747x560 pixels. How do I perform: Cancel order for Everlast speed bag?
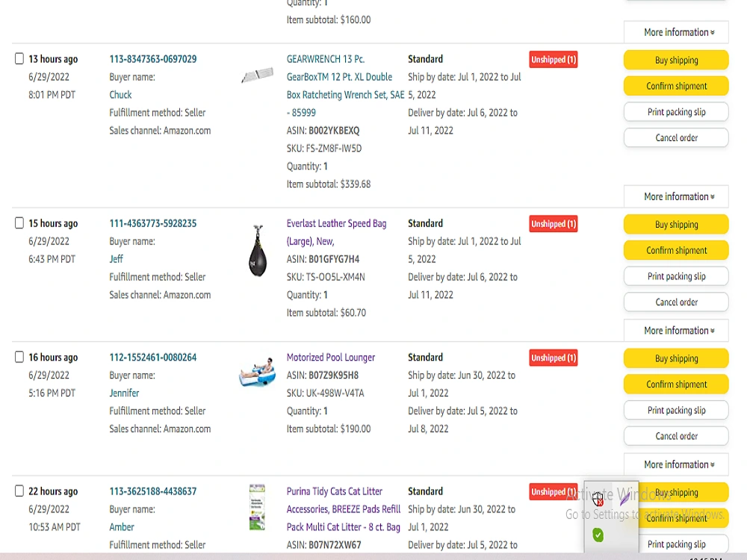click(676, 302)
